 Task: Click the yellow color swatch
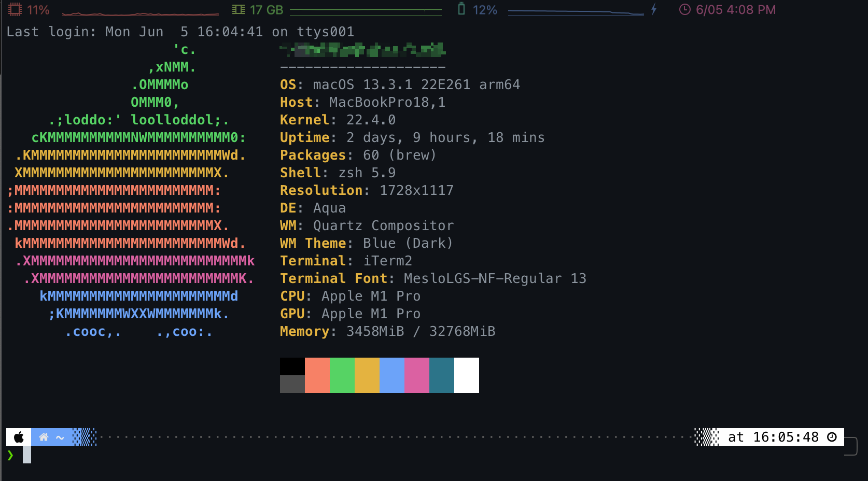pos(367,375)
